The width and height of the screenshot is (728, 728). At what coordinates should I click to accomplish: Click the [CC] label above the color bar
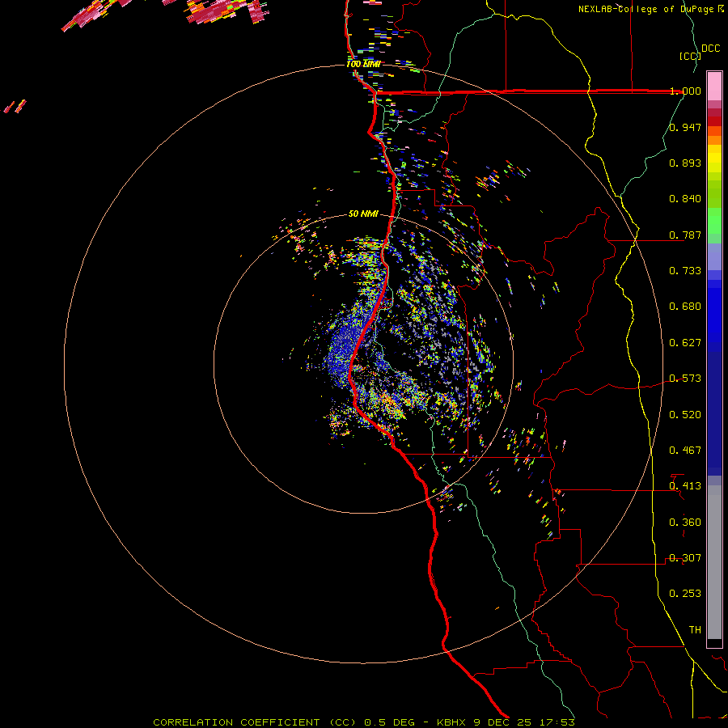coord(691,56)
